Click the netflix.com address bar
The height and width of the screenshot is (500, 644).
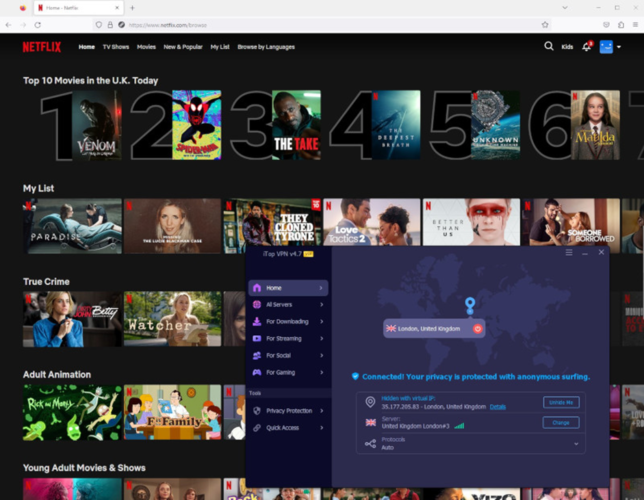pyautogui.click(x=320, y=25)
